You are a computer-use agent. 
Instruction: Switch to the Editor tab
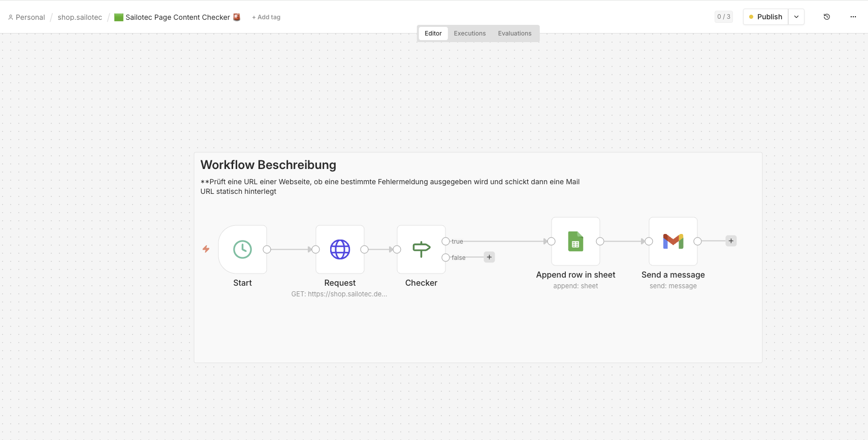pos(433,33)
